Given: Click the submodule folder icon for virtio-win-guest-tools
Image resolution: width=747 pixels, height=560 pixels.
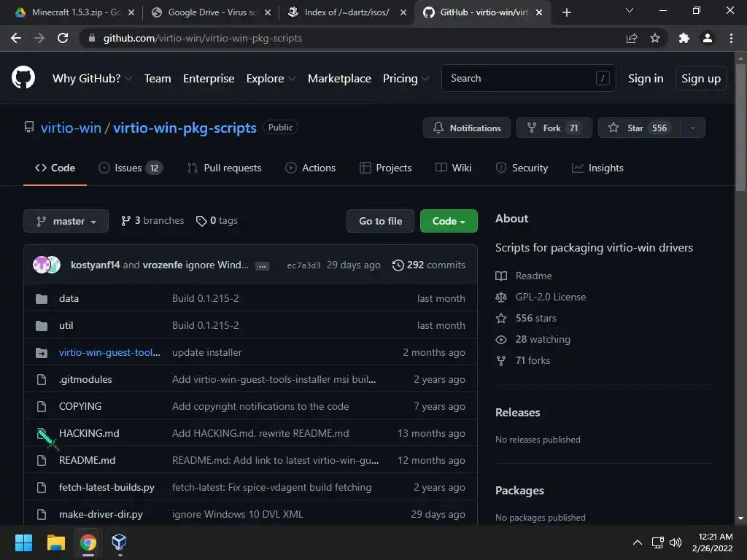Looking at the screenshot, I should pyautogui.click(x=42, y=353).
